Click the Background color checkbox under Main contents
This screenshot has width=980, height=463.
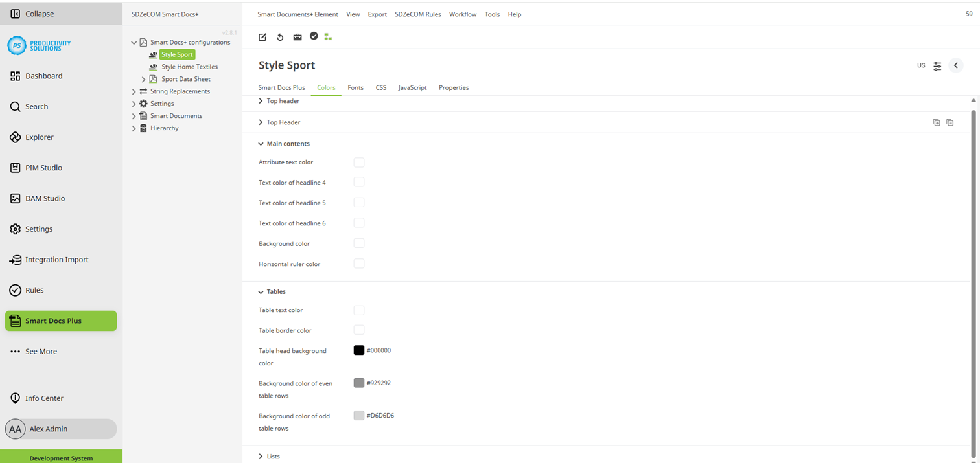pos(359,243)
